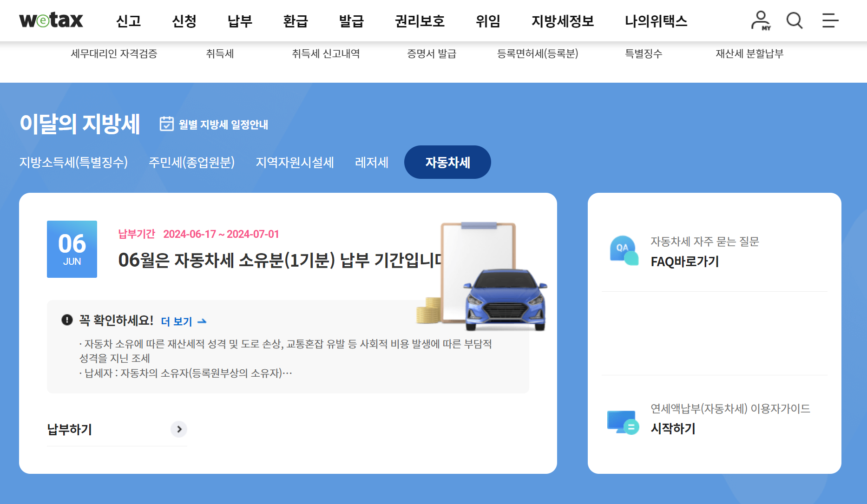The width and height of the screenshot is (867, 504).
Task: Select the 자동차세 tab
Action: point(447,162)
